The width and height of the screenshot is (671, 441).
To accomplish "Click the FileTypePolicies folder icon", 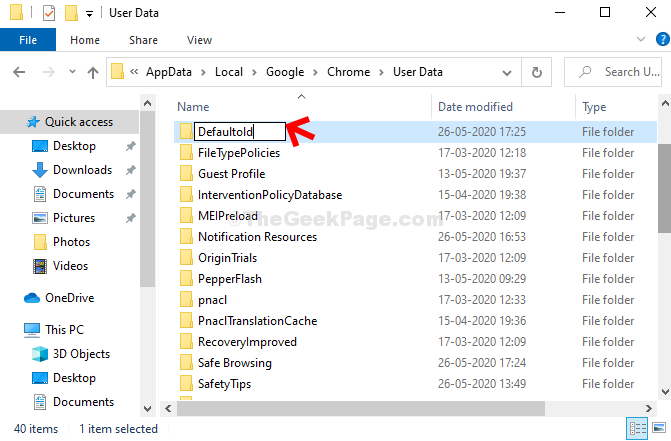I will click(186, 152).
